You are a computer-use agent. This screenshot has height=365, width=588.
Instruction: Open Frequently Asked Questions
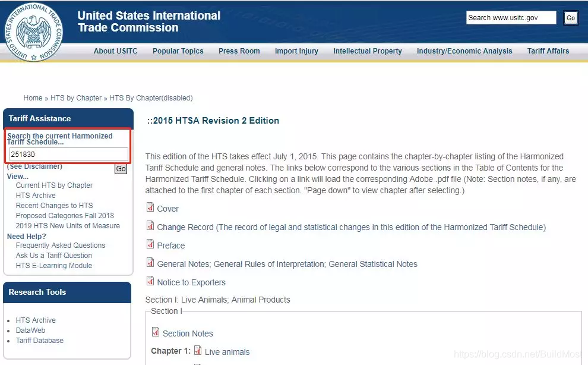pos(61,246)
